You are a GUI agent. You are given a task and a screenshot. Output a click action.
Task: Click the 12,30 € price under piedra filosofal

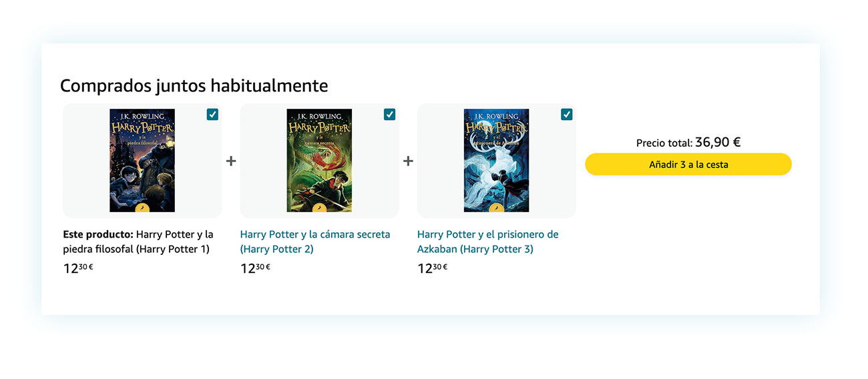78,268
